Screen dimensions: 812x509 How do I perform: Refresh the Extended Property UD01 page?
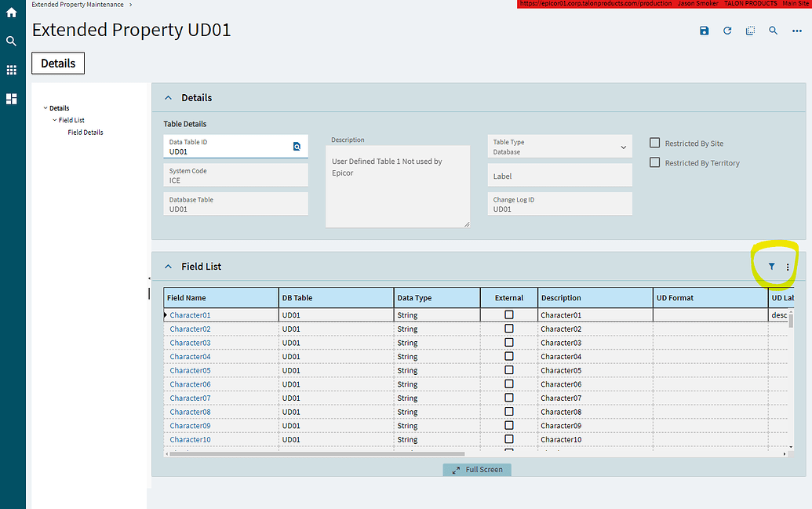click(727, 31)
